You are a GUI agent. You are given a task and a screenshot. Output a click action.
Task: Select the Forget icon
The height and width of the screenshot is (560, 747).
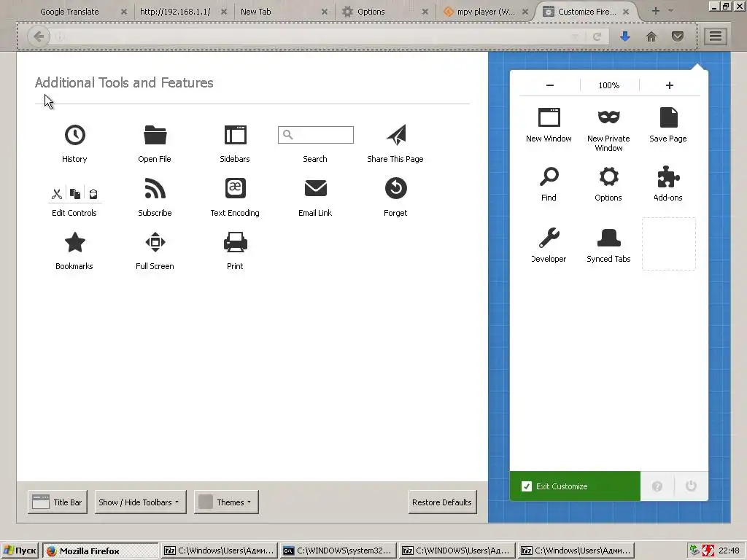pos(396,188)
